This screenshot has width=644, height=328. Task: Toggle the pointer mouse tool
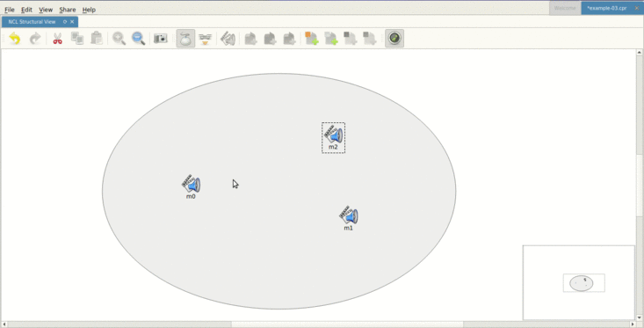[185, 39]
